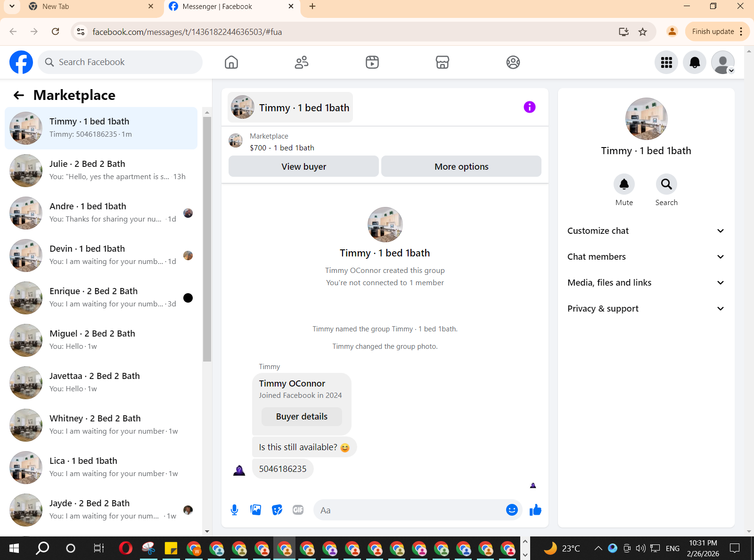Open the Lica · 1 bed 1bath chat
The height and width of the screenshot is (560, 754).
pos(101,468)
